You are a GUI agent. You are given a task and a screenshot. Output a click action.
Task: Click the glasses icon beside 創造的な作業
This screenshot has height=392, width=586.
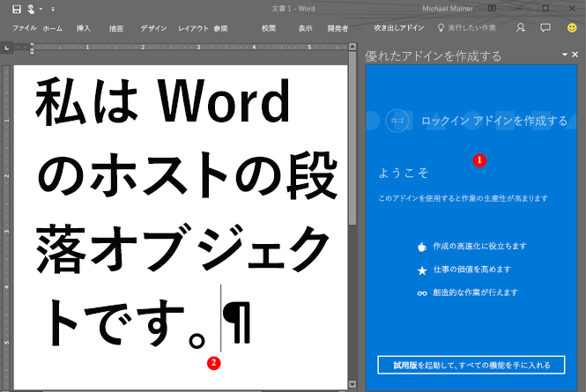[422, 293]
